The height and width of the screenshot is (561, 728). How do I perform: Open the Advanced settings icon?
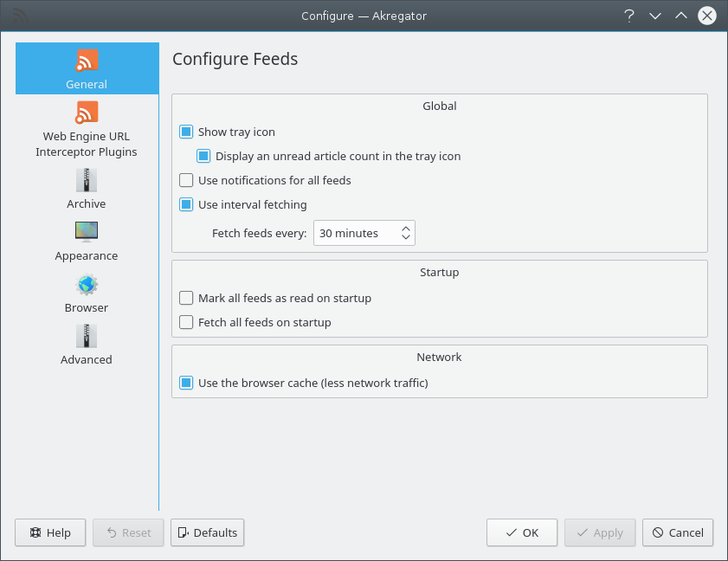pos(87,336)
